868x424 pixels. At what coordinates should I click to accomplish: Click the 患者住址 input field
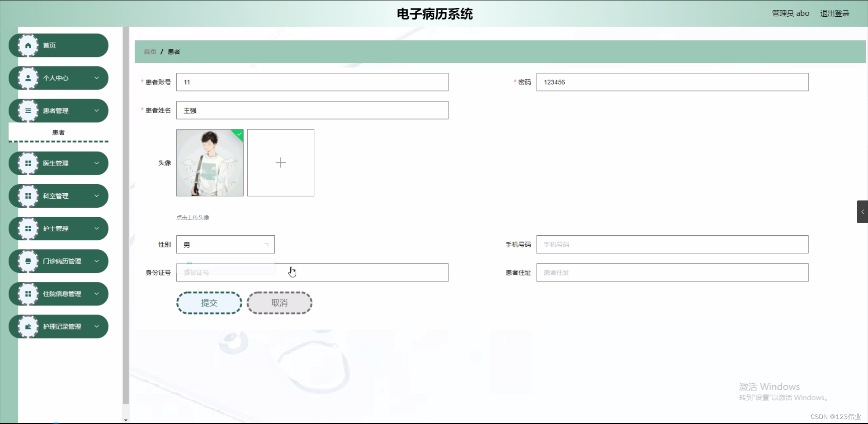point(672,272)
